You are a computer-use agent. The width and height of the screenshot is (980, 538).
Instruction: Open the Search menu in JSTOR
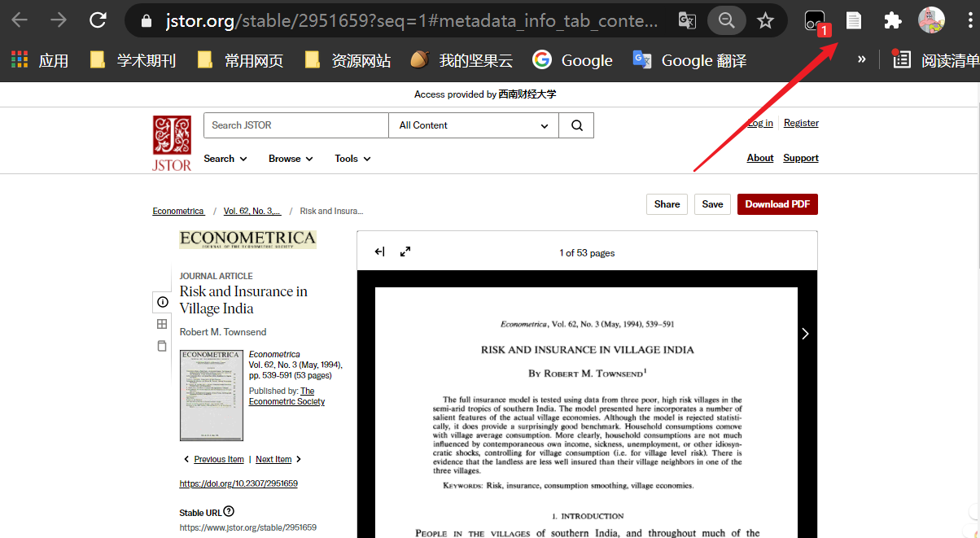coord(225,159)
